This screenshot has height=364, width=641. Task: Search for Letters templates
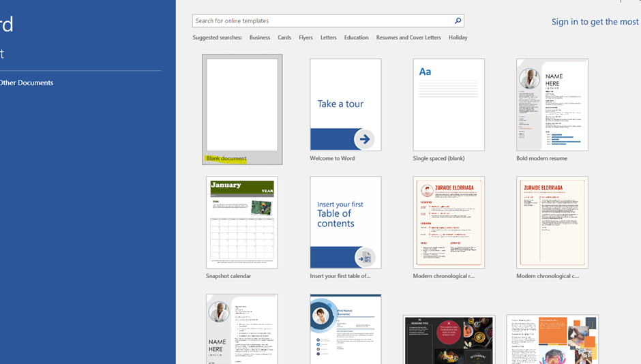coord(328,37)
